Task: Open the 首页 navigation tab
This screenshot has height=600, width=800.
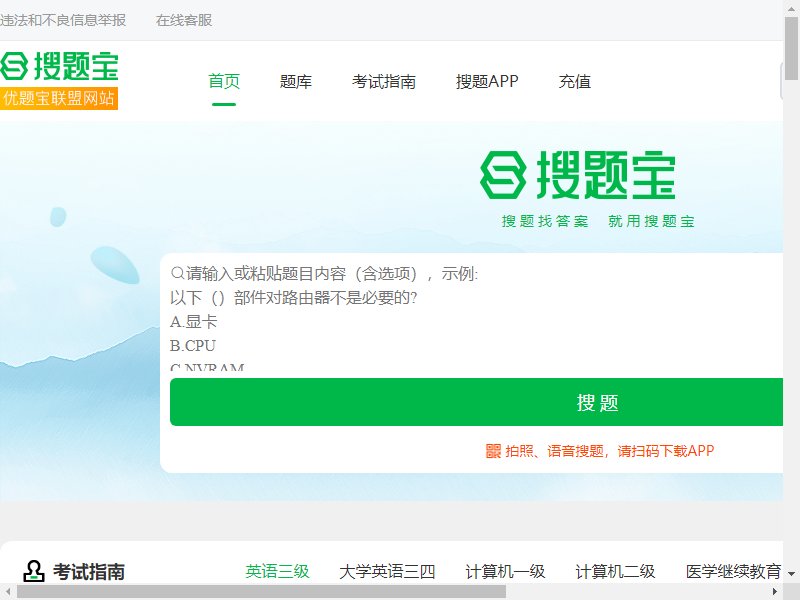Action: (x=224, y=81)
